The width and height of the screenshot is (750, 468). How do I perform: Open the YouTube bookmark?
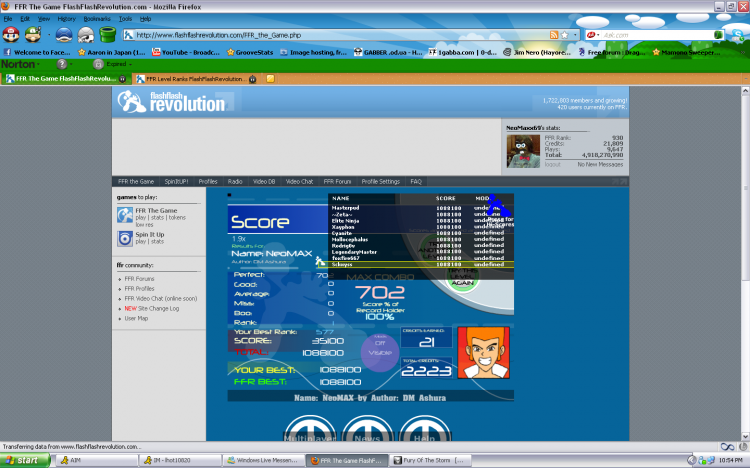[186, 52]
